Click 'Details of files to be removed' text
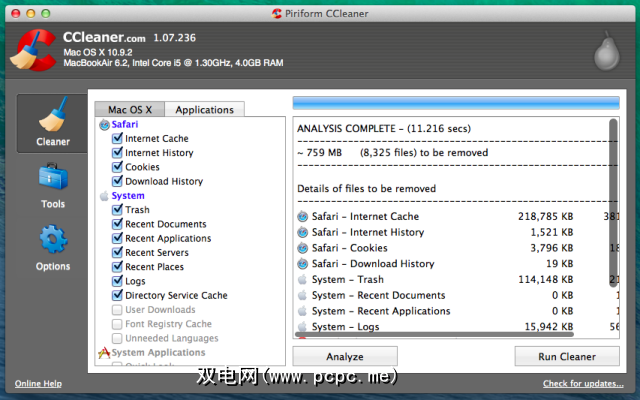Screen dimensions: 640x400 click(367, 189)
